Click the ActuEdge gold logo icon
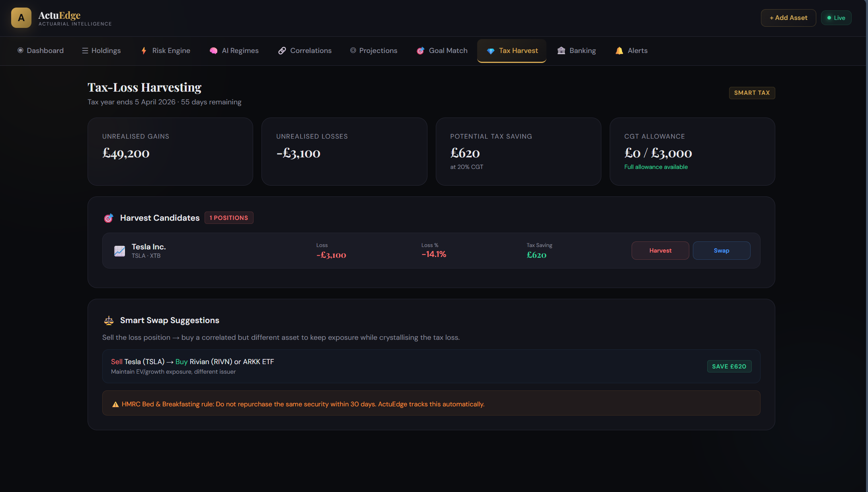Viewport: 868px width, 492px height. click(21, 18)
